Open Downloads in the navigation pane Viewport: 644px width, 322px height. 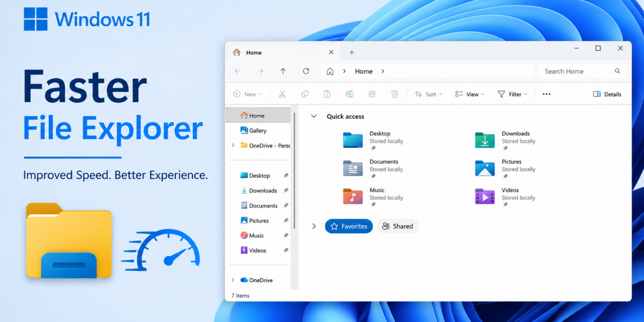260,191
